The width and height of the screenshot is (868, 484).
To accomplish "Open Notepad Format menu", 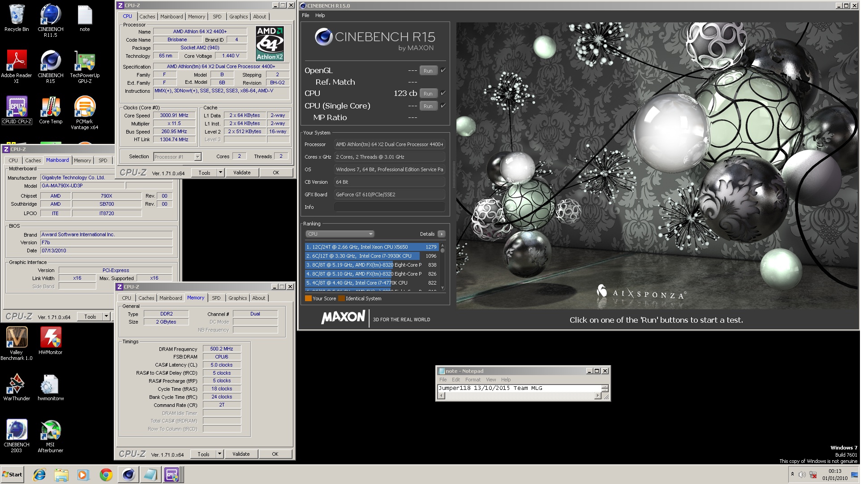I will point(473,380).
